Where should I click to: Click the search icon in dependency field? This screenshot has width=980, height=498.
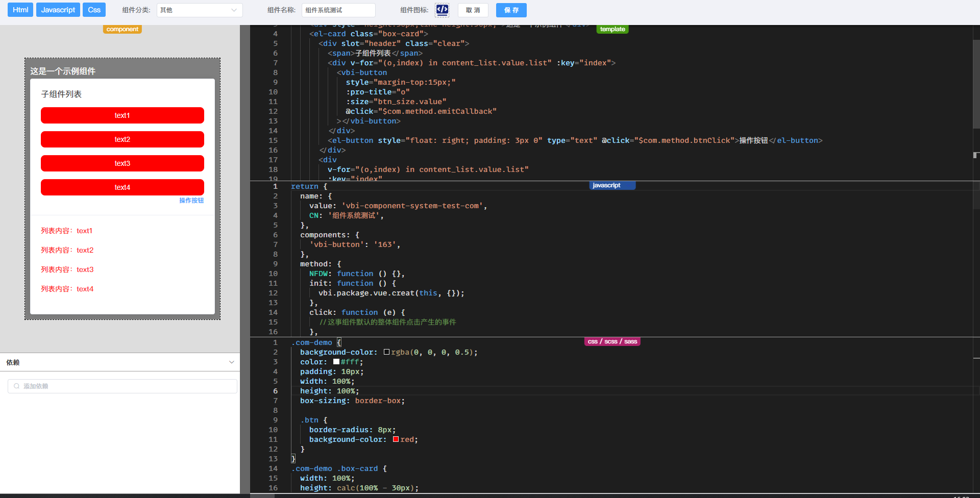pyautogui.click(x=17, y=386)
